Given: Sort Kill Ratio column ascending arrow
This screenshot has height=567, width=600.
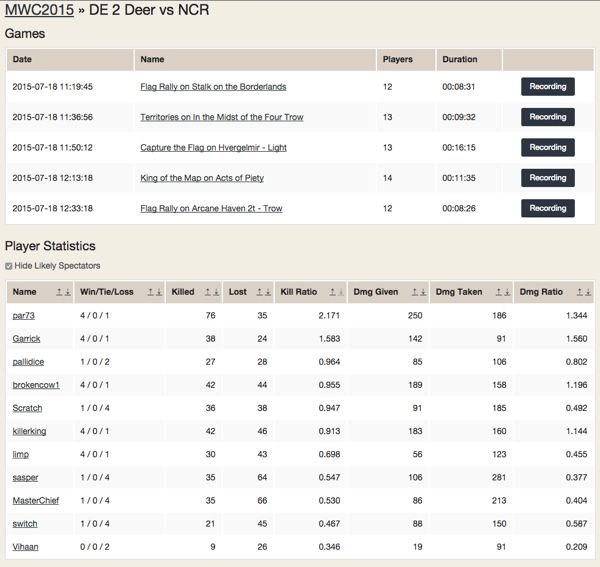Looking at the screenshot, I should [332, 292].
